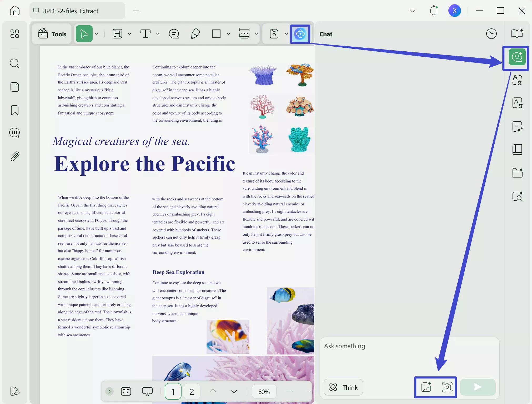Screen dimensions: 532x404
Task: Go to page 2
Action: point(192,392)
